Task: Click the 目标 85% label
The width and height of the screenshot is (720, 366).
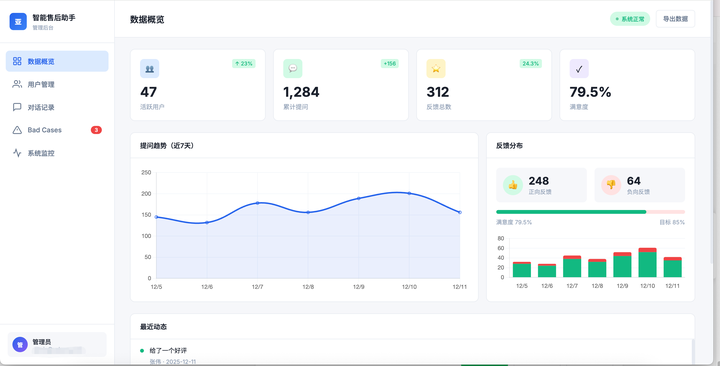Action: coord(672,222)
